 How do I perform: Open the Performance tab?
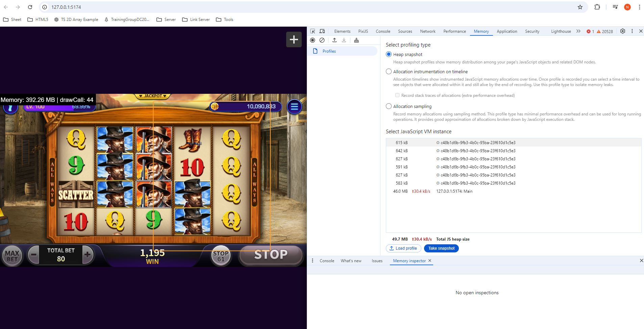coord(454,31)
